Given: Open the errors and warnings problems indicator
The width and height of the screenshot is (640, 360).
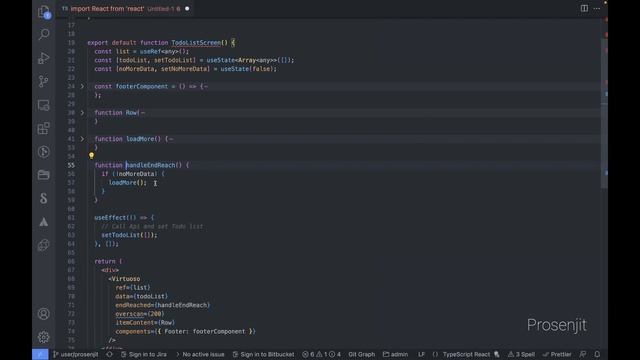Looking at the screenshot, I should (321, 354).
